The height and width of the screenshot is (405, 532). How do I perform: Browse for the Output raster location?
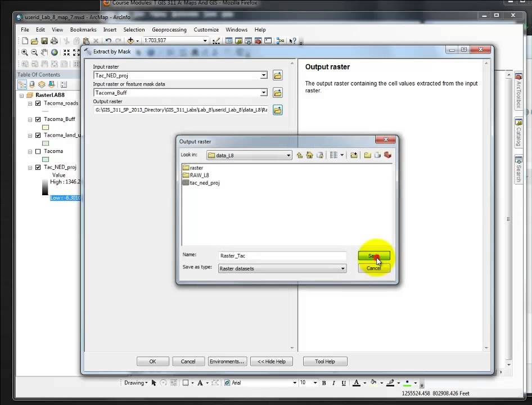tap(278, 110)
